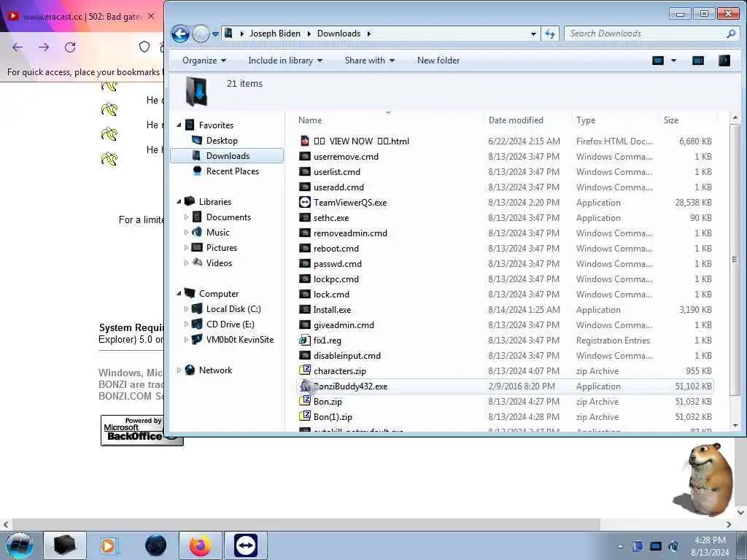Select characters.zip archive icon
This screenshot has height=560, width=747.
coord(305,370)
